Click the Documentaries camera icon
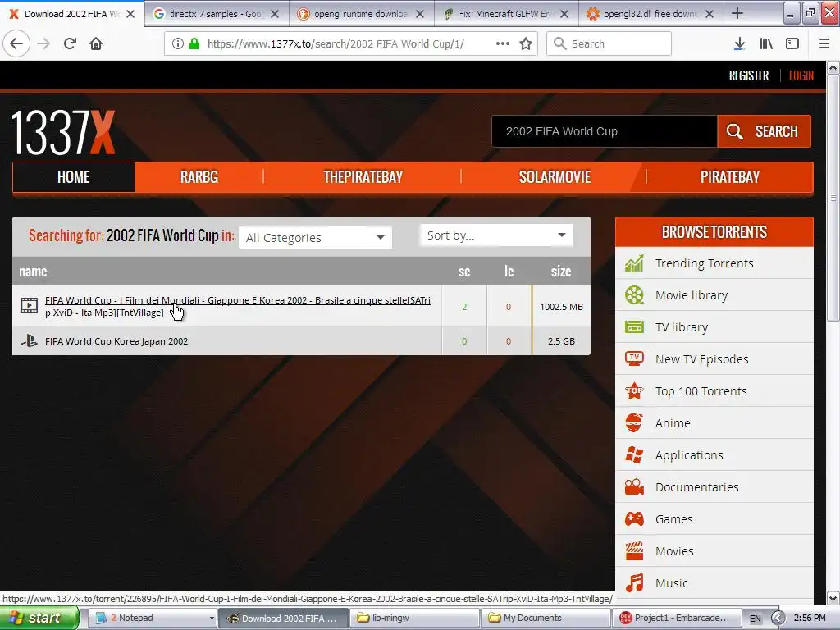The height and width of the screenshot is (630, 840). pyautogui.click(x=634, y=487)
